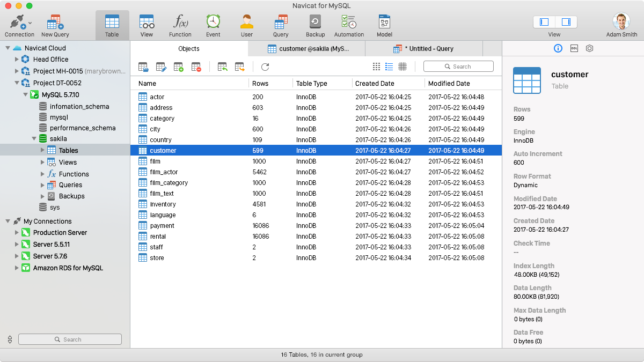Open the Automation toolbar icon
The height and width of the screenshot is (362, 644).
click(349, 25)
